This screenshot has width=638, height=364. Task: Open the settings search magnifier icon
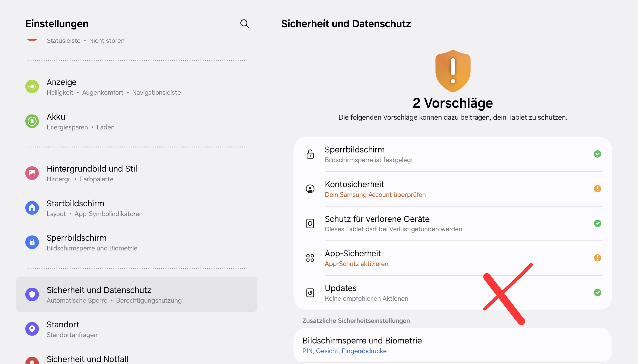[x=244, y=24]
